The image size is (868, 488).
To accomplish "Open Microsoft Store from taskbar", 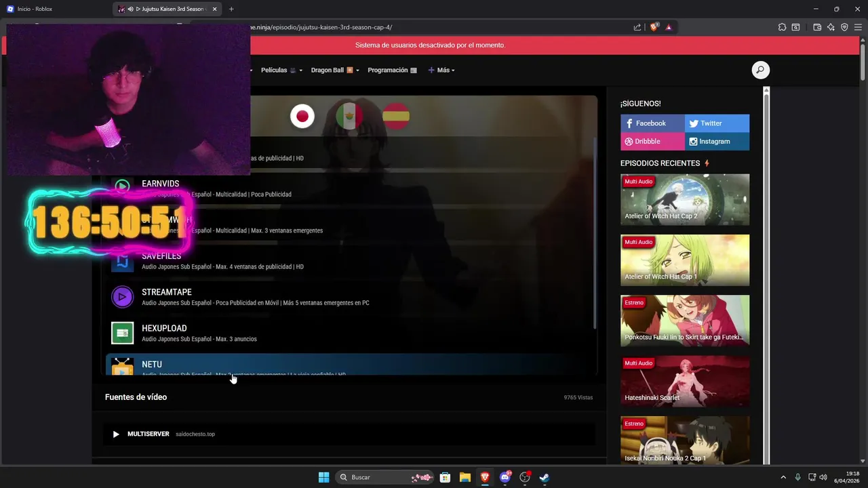I will pos(445,477).
